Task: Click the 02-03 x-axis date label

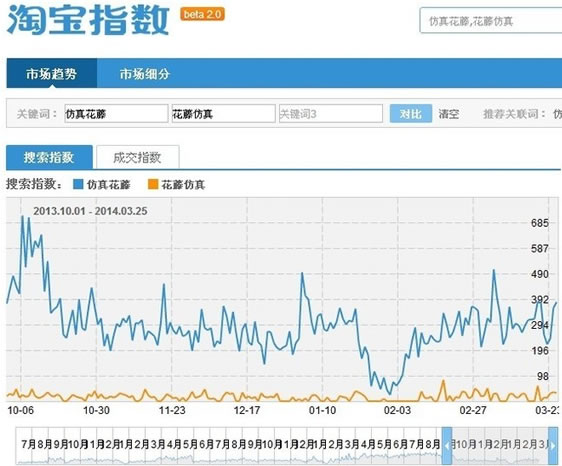Action: pos(397,410)
